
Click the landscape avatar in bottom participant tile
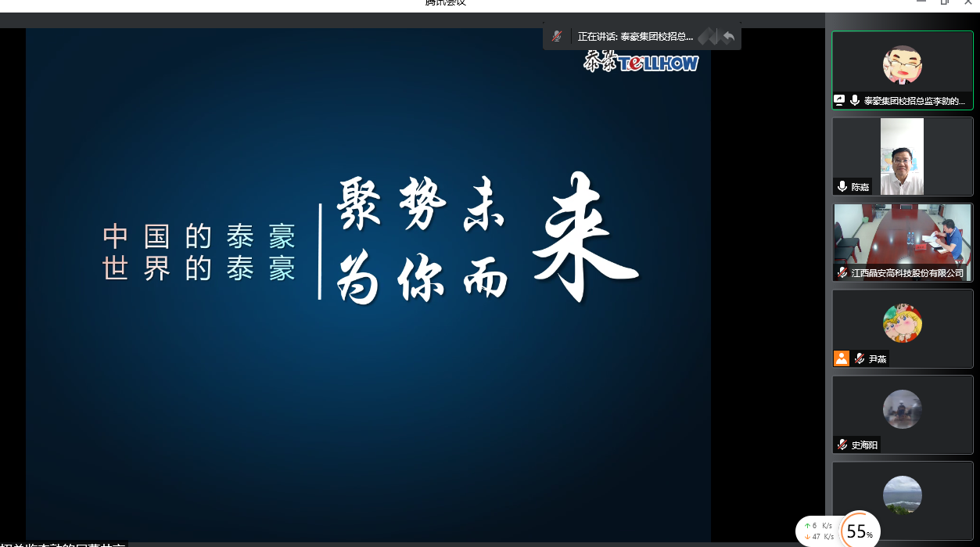903,495
